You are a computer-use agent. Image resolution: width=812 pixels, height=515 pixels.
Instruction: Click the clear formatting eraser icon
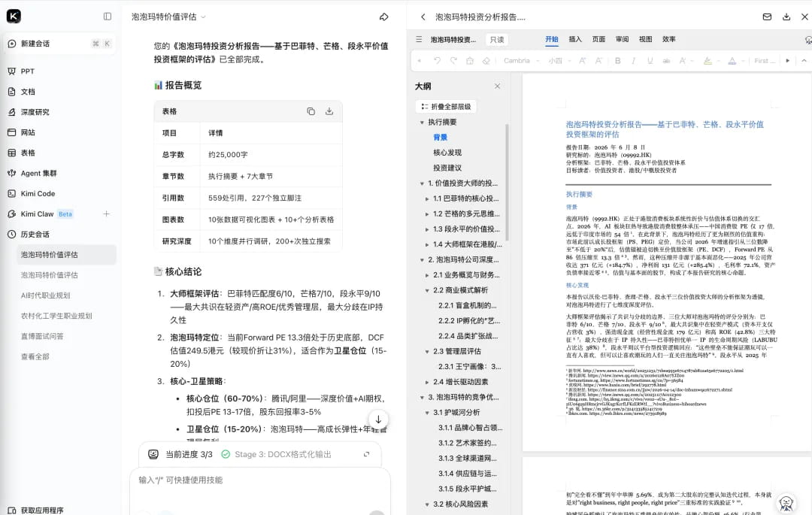[x=486, y=61]
